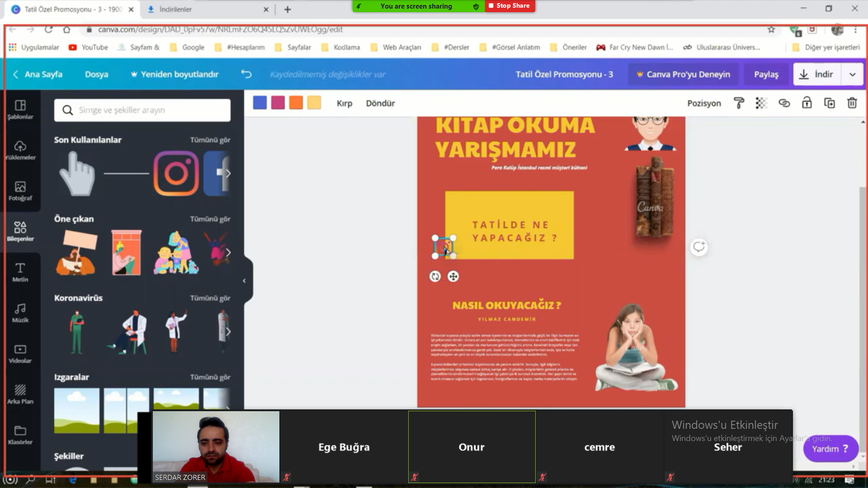The image size is (868, 488).
Task: Open the transparency checkerboard icon
Action: [761, 103]
